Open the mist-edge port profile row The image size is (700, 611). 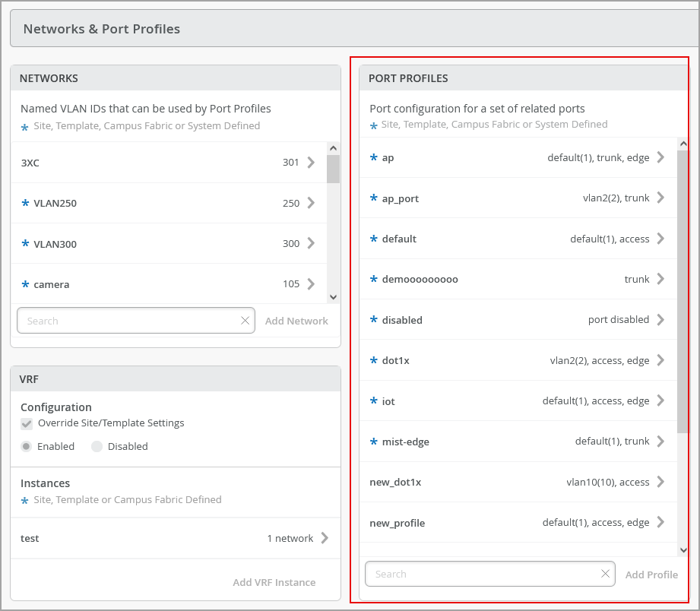point(517,442)
